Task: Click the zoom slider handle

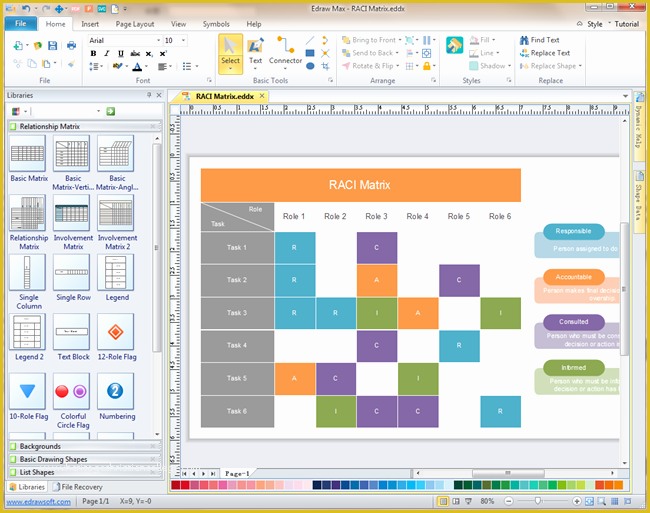Action: 538,501
